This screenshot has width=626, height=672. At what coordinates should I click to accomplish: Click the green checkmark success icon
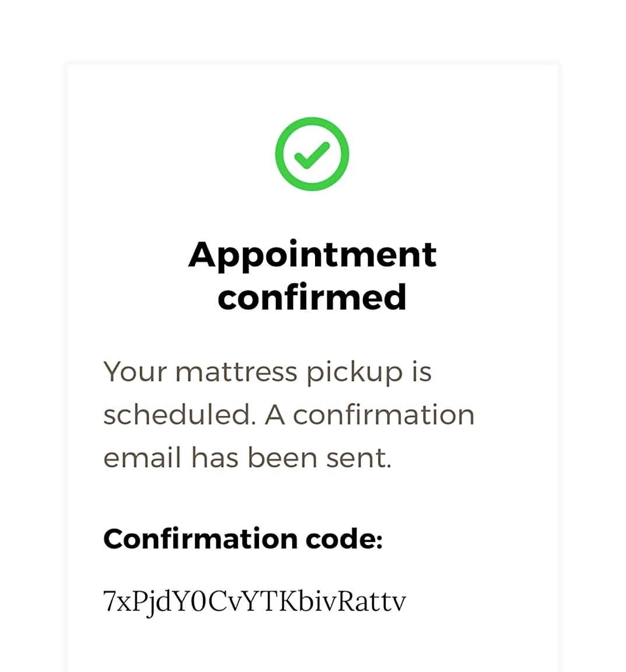312,154
